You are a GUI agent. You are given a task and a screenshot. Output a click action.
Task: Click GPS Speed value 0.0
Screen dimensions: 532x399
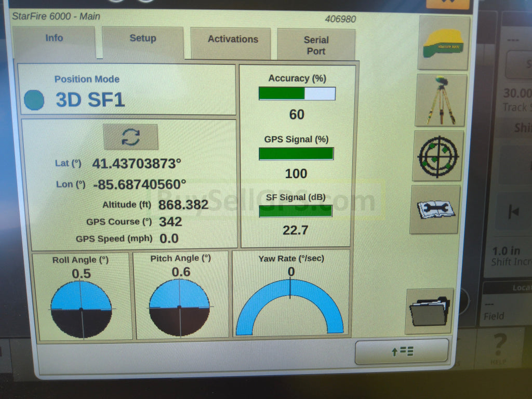click(169, 238)
